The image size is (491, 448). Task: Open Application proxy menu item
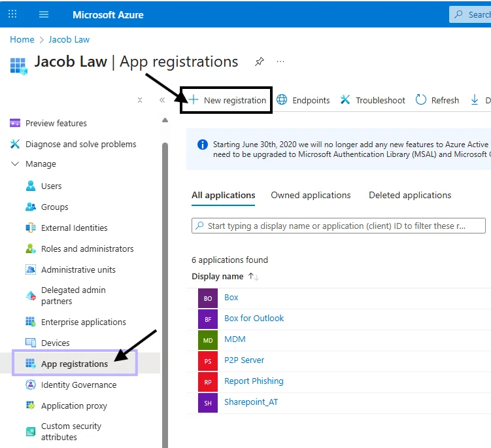(75, 405)
